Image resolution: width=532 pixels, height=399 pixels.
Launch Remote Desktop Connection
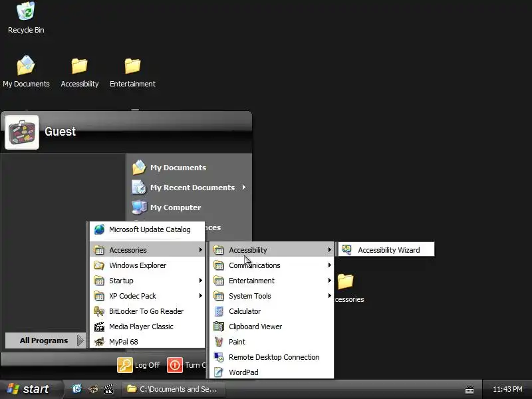tap(271, 357)
